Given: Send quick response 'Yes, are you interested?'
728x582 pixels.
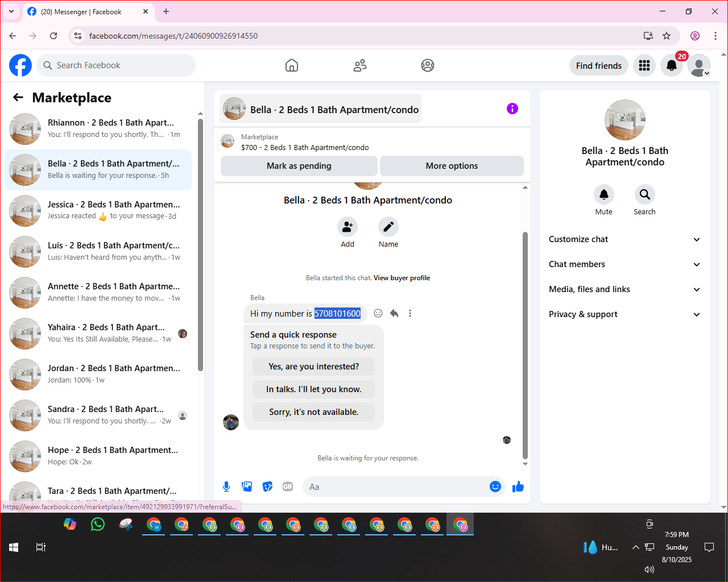Looking at the screenshot, I should (x=314, y=367).
